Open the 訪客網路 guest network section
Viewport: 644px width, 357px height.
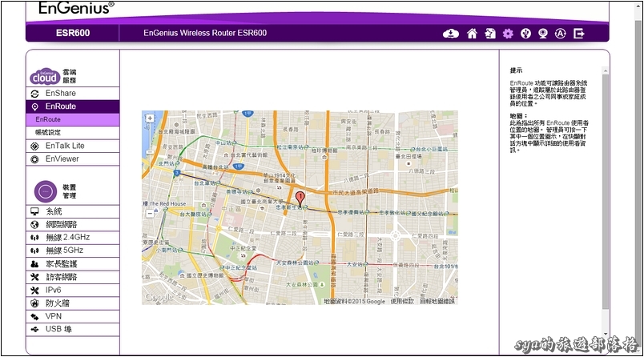click(x=73, y=277)
